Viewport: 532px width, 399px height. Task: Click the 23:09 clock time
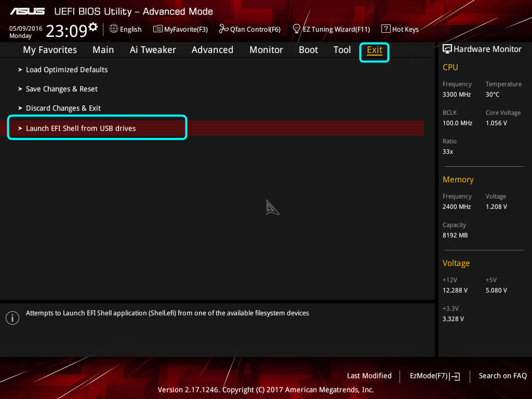pyautogui.click(x=66, y=31)
